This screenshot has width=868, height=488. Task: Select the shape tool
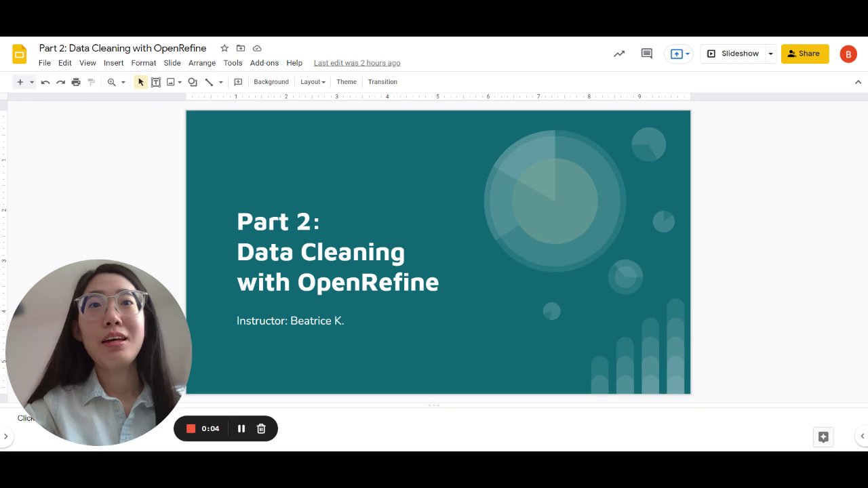pos(193,82)
